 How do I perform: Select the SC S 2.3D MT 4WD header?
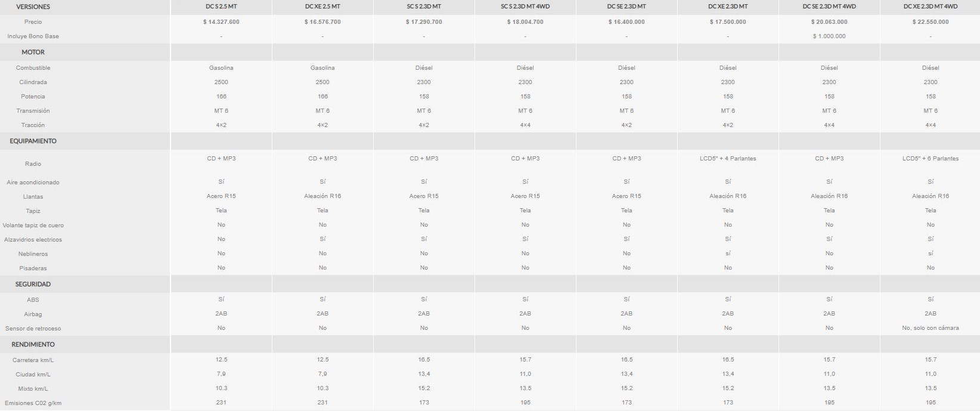[525, 7]
